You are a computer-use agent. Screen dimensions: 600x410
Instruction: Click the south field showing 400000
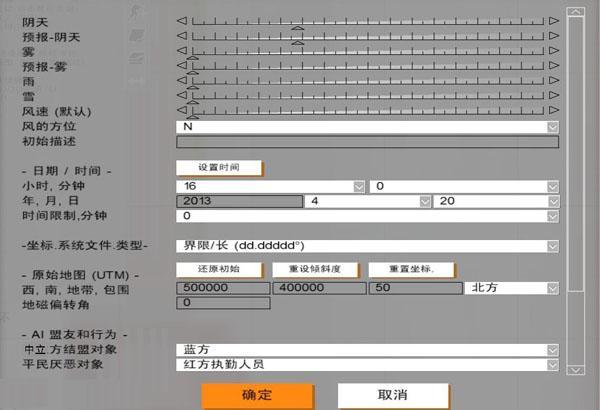click(x=320, y=288)
